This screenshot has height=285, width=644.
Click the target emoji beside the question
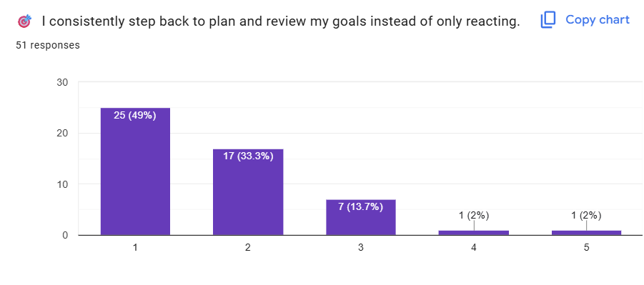(24, 21)
